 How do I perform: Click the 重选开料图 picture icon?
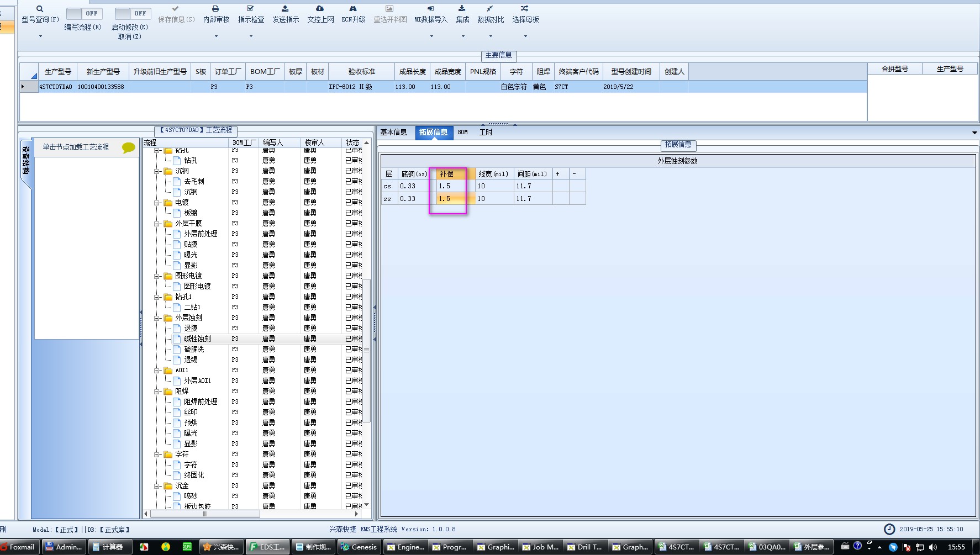tap(389, 9)
